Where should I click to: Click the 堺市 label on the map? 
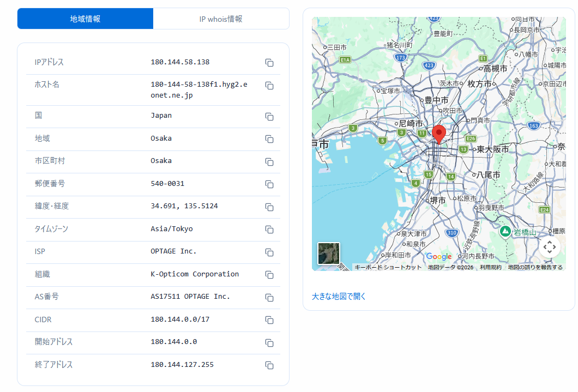(438, 201)
